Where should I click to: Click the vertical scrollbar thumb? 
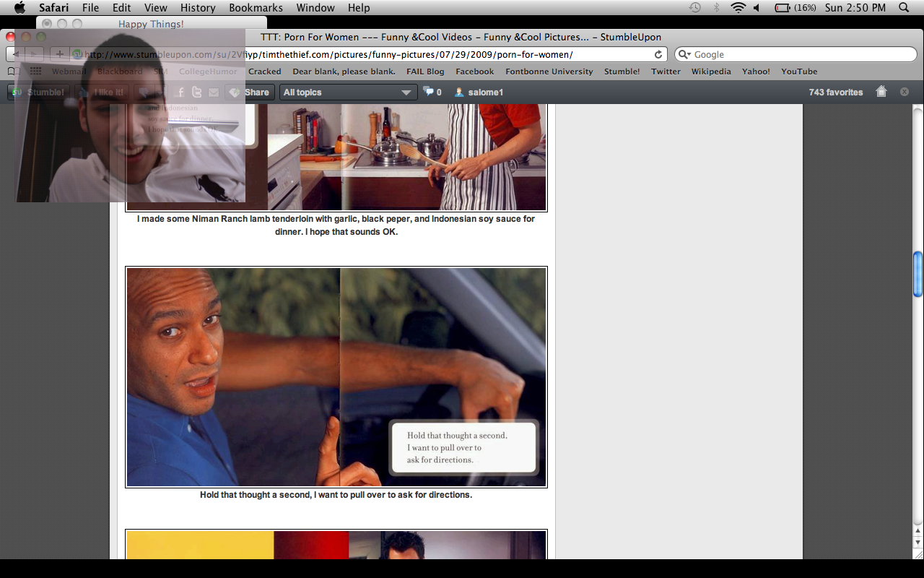(918, 275)
